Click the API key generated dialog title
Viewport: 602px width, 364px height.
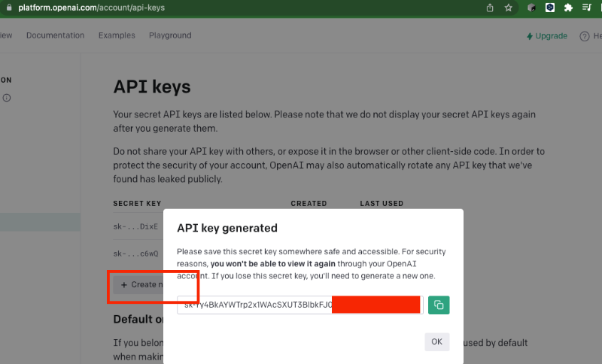227,228
